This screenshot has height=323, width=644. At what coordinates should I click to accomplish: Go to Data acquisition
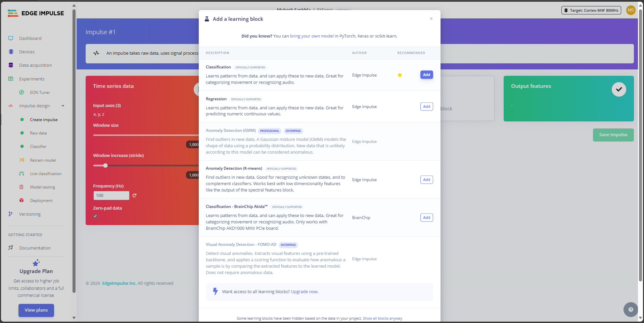pyautogui.click(x=35, y=65)
